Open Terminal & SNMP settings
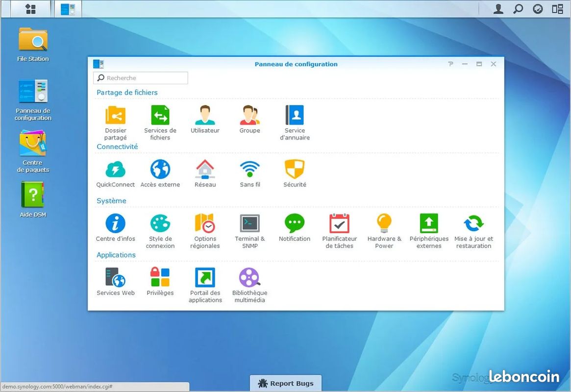The image size is (571, 392). coord(249,224)
